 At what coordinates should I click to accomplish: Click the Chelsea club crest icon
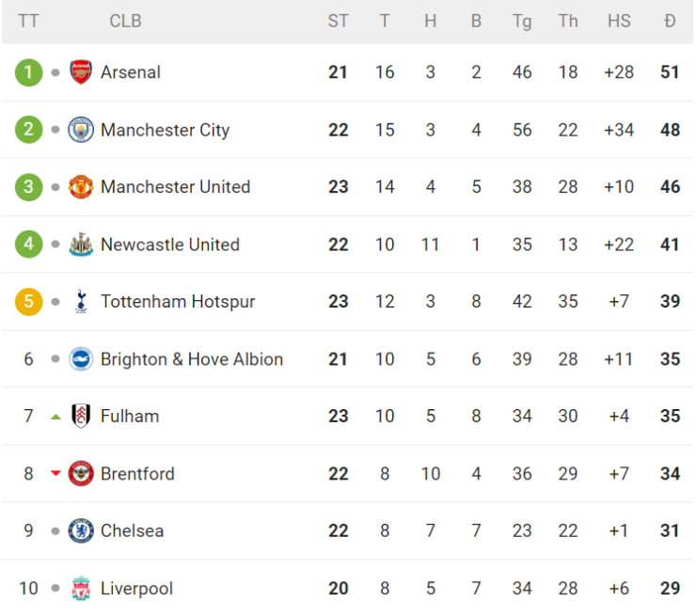click(81, 531)
